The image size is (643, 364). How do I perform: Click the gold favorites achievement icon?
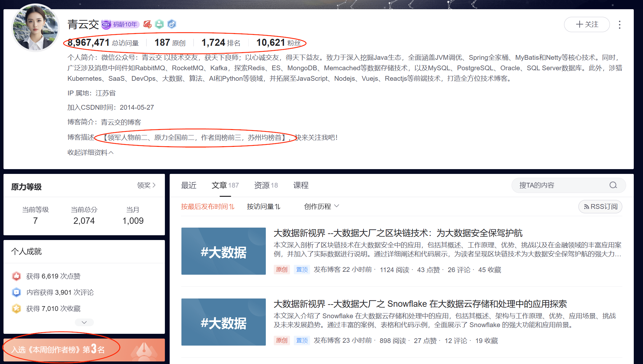point(17,308)
